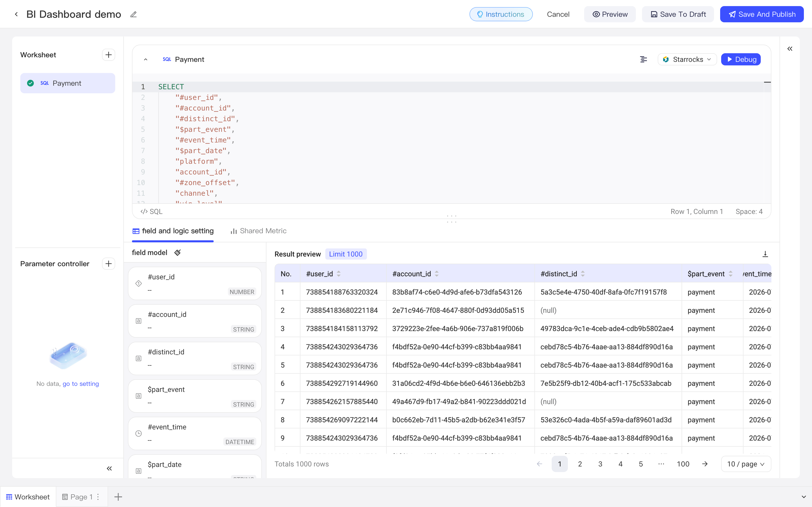The width and height of the screenshot is (812, 507).
Task: Sort the #account_id column
Action: pos(436,274)
